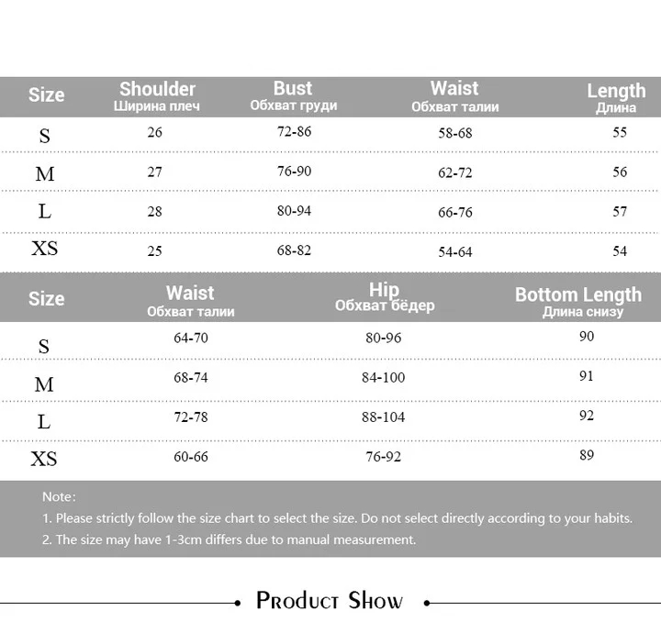Click the "Length" header in the upper table

[x=616, y=91]
